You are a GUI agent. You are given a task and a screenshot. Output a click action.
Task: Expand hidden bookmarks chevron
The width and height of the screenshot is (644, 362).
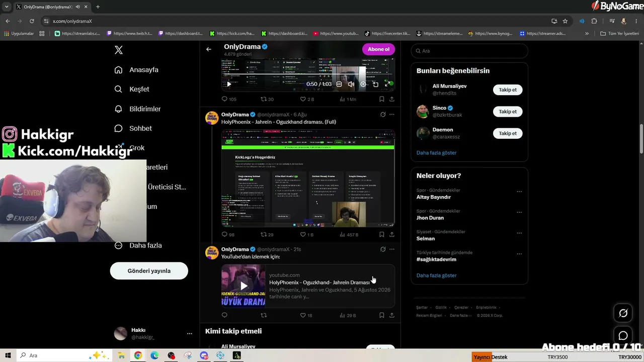tap(587, 34)
